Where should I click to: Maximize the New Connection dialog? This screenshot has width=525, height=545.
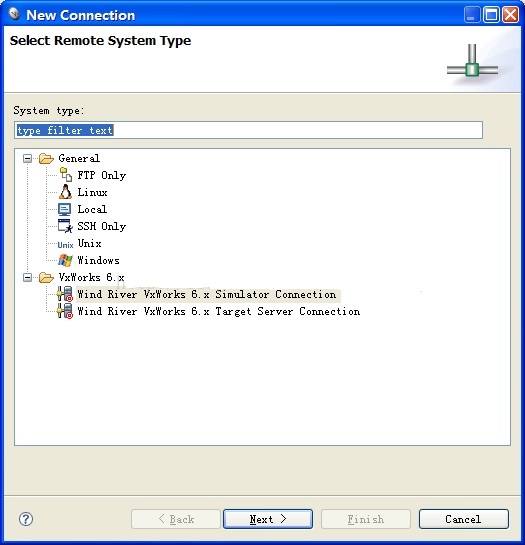point(491,15)
